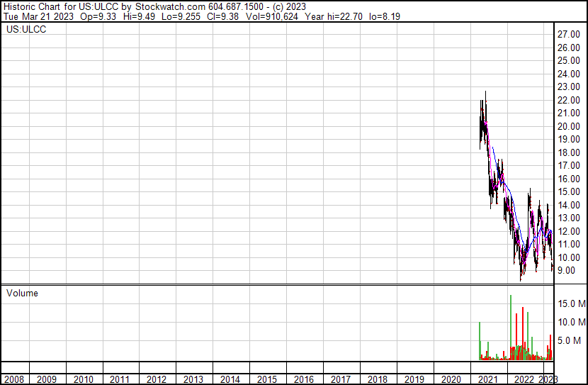Click the US:ULCC ticker label in chart

(26, 30)
